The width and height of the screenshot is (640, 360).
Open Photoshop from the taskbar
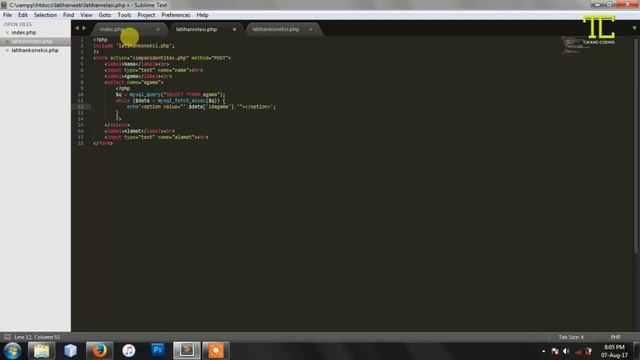point(158,351)
